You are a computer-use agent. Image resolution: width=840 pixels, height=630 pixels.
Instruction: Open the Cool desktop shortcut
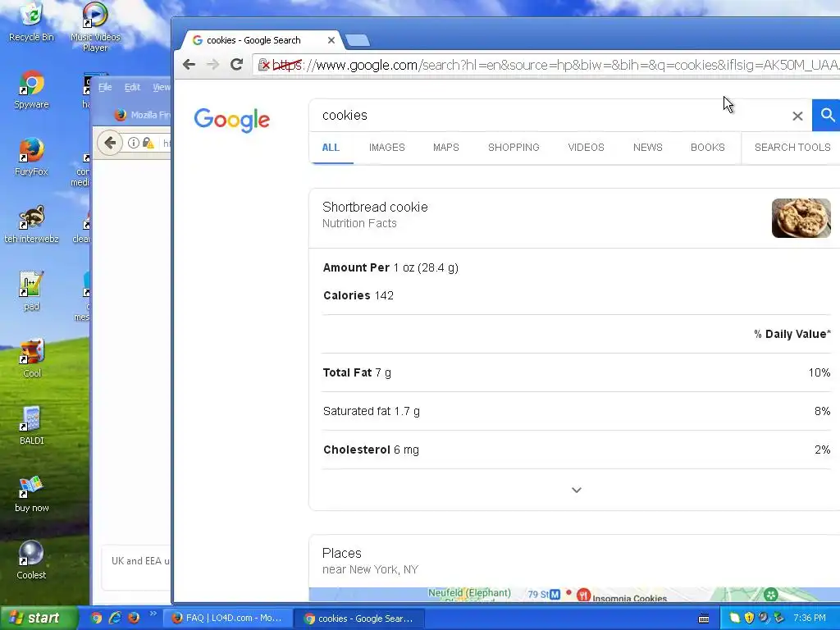pos(32,358)
